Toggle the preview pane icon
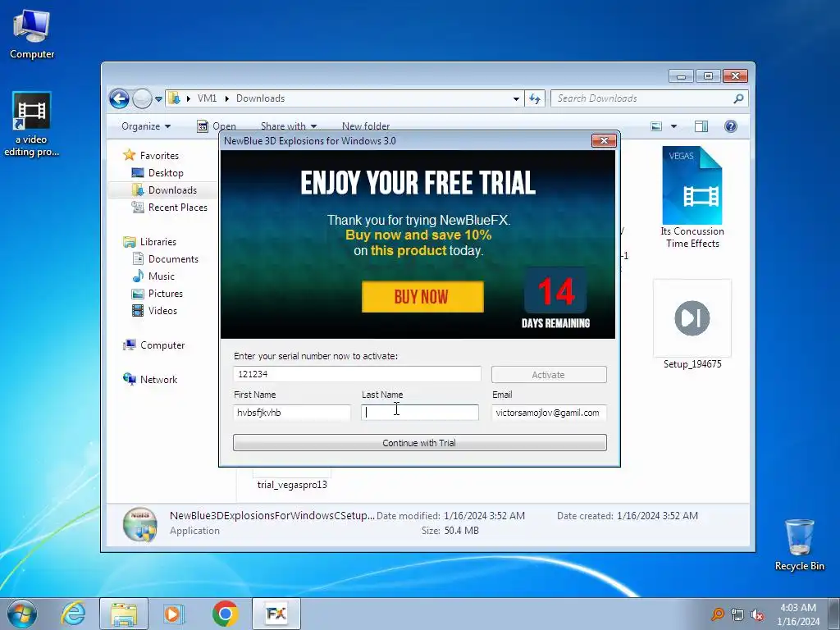Screen dimensions: 840x630 coord(701,126)
